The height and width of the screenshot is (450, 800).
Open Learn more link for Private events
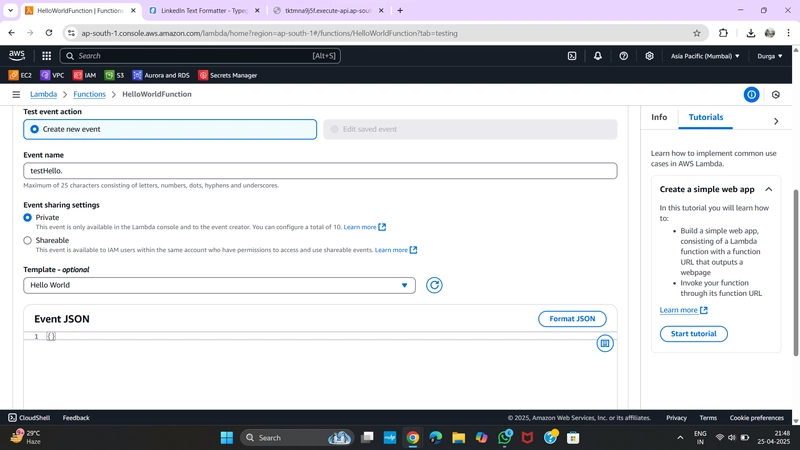pyautogui.click(x=364, y=227)
